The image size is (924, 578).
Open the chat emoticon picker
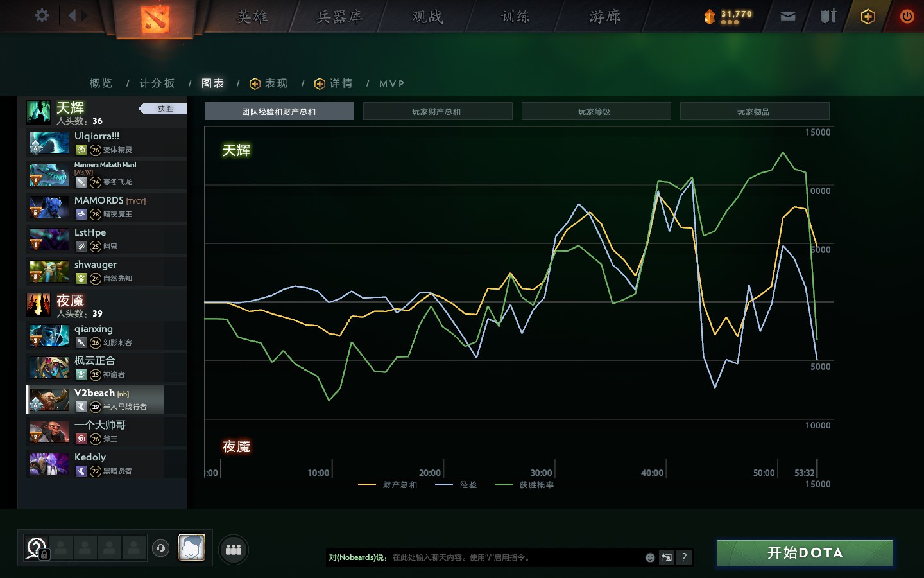(650, 557)
